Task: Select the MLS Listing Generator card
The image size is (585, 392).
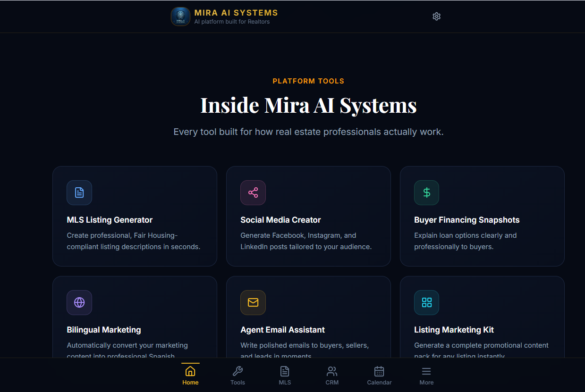Action: pos(135,216)
